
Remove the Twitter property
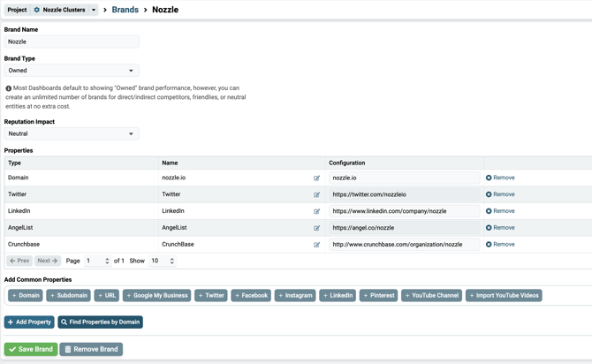coord(500,194)
